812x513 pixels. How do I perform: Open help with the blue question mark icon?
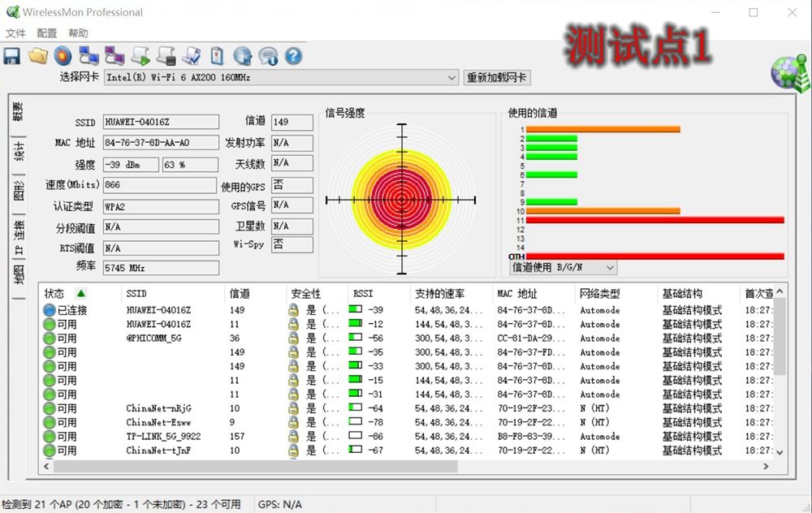pyautogui.click(x=293, y=56)
